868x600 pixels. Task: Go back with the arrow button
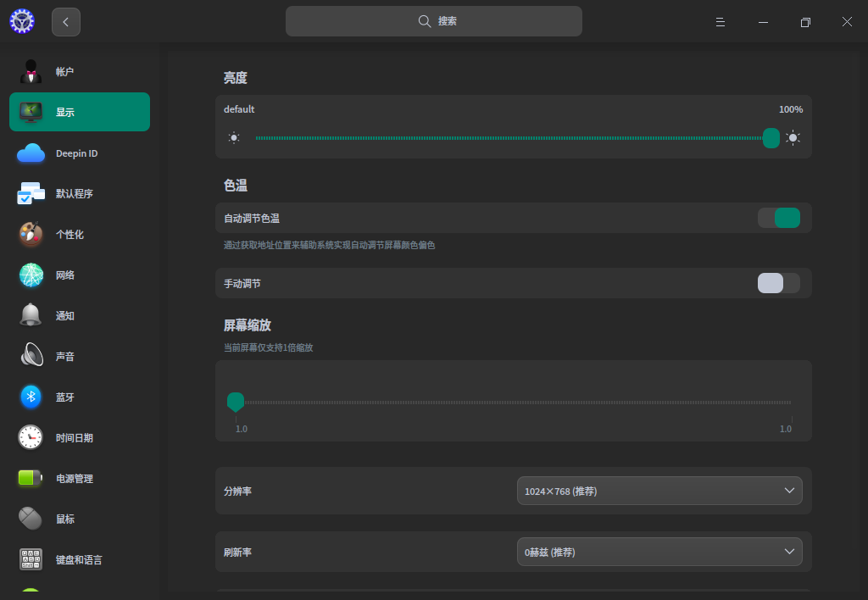pyautogui.click(x=66, y=22)
